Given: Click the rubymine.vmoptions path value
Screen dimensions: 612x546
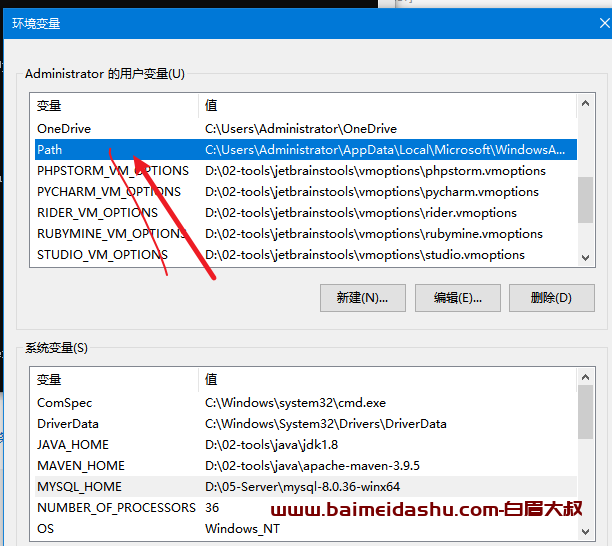Looking at the screenshot, I should 374,234.
